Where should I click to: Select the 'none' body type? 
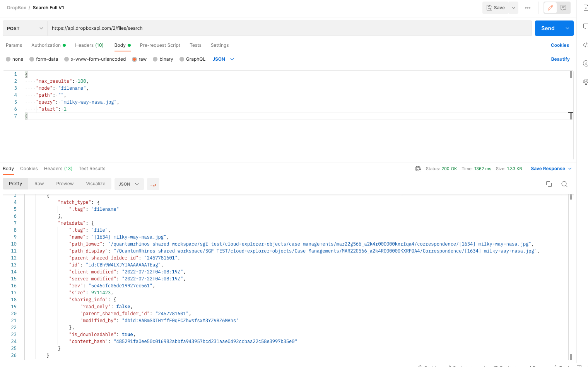14,59
